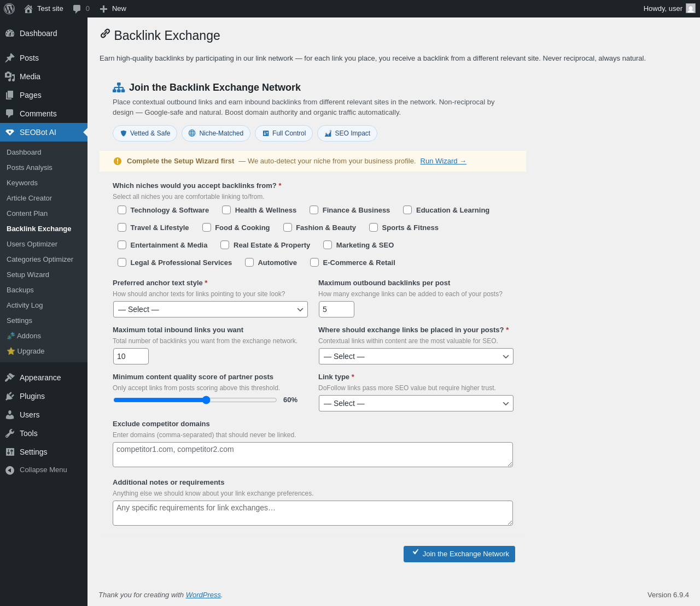Click the WordPress logo icon
This screenshot has height=606, width=700.
tap(9, 9)
